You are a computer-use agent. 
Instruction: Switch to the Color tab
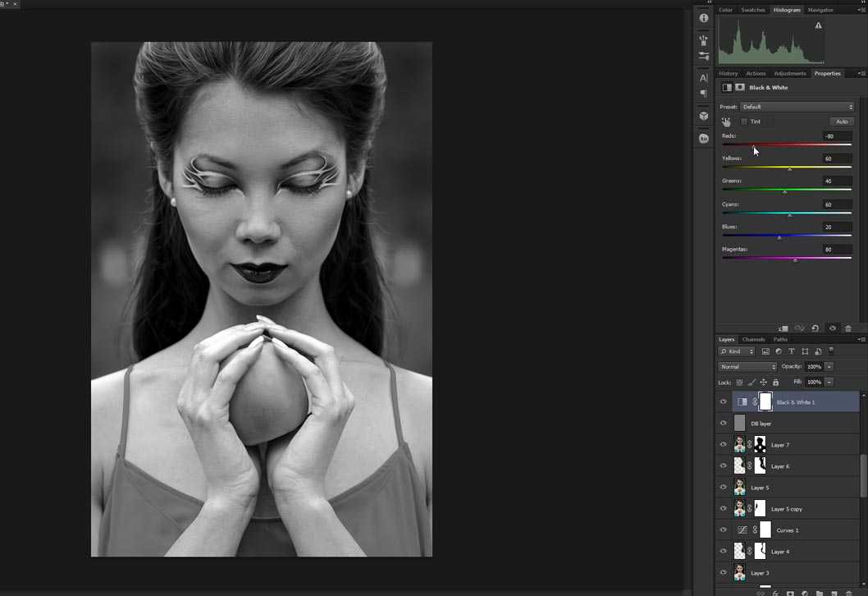click(x=726, y=10)
